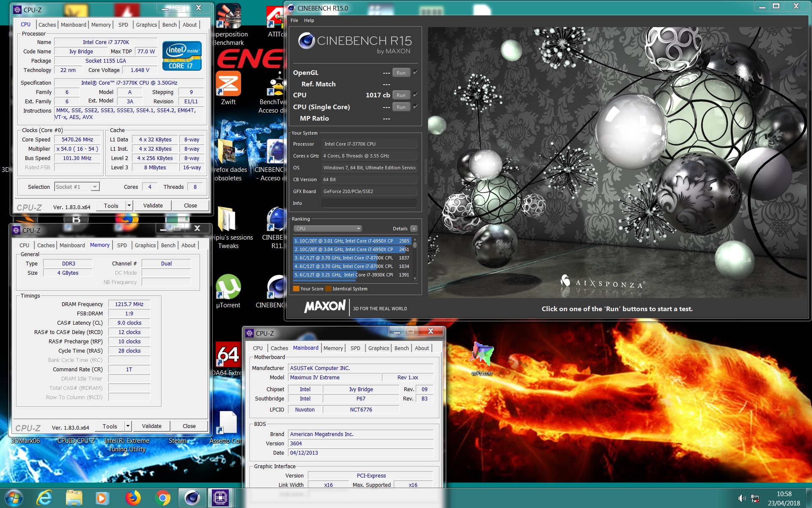Open About tab in Mainboard CPU-Z window

[422, 348]
